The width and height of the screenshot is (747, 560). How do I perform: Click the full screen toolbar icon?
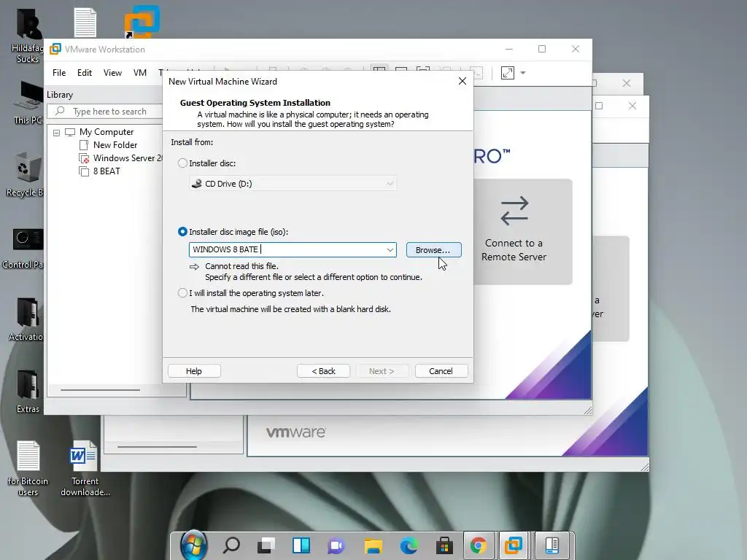pos(508,73)
